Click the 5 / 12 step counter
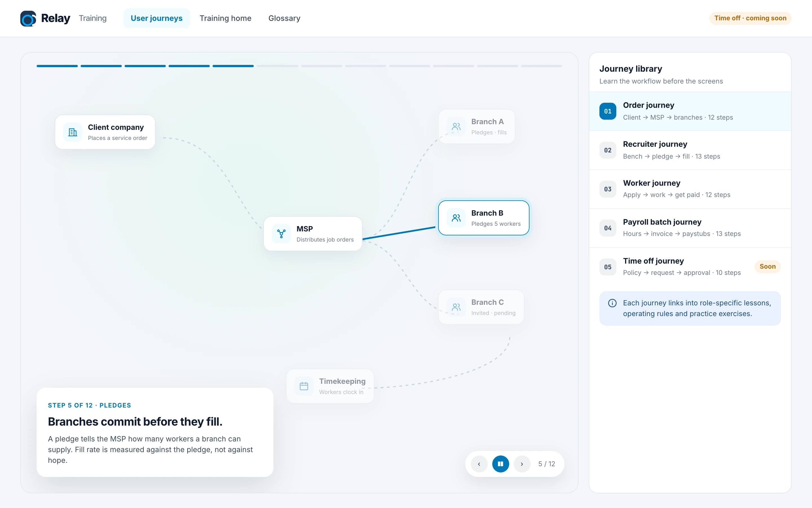 coord(547,464)
